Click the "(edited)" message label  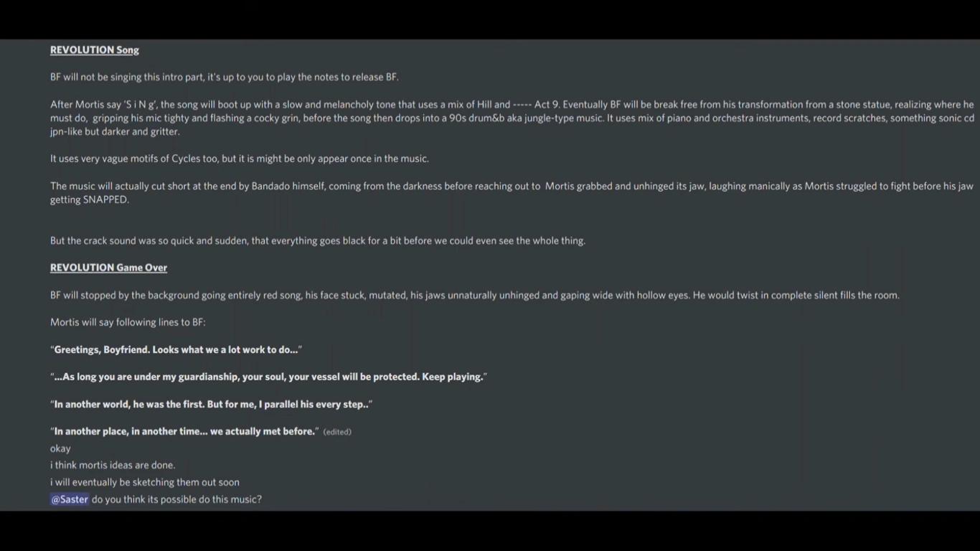pos(337,432)
